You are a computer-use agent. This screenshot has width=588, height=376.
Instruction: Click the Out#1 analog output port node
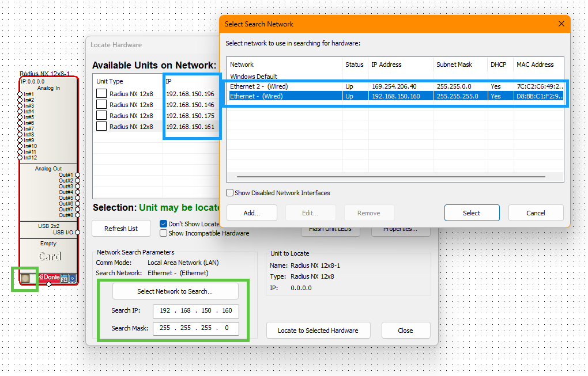[77, 175]
